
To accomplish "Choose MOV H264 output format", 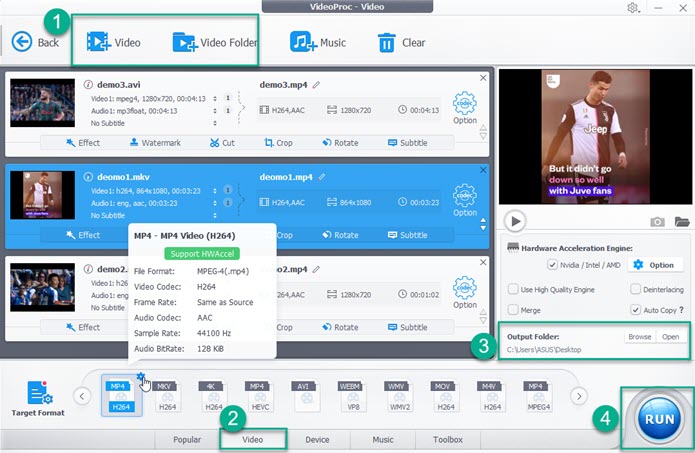I will [x=445, y=396].
